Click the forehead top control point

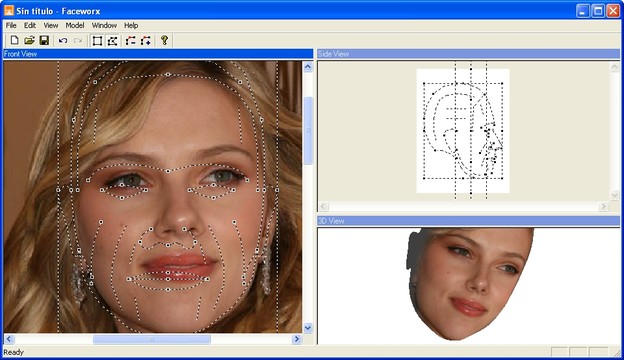click(168, 74)
